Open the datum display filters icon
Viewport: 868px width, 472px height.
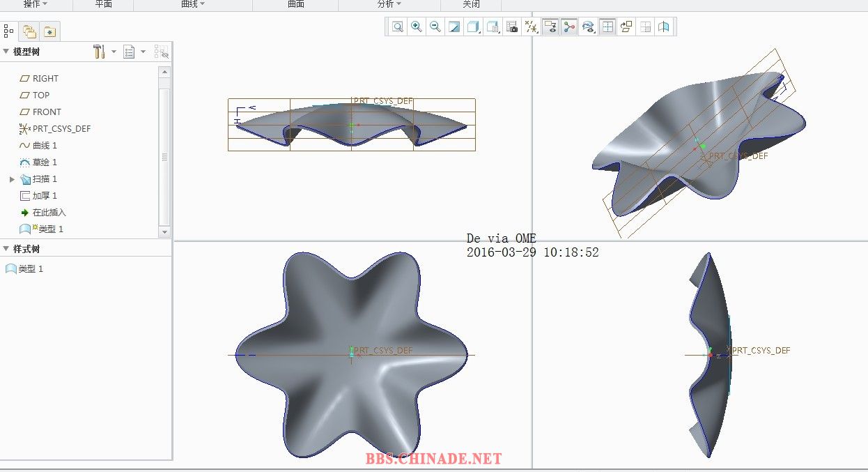[x=532, y=27]
